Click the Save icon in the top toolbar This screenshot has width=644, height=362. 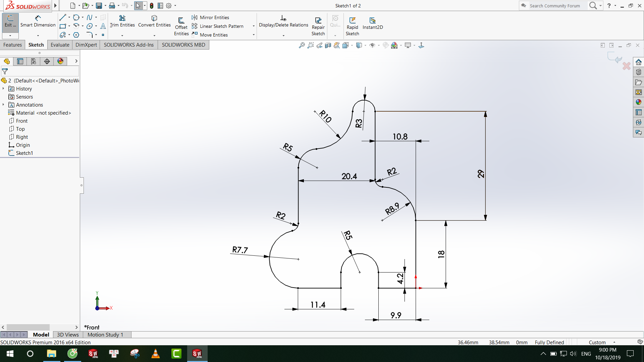99,6
